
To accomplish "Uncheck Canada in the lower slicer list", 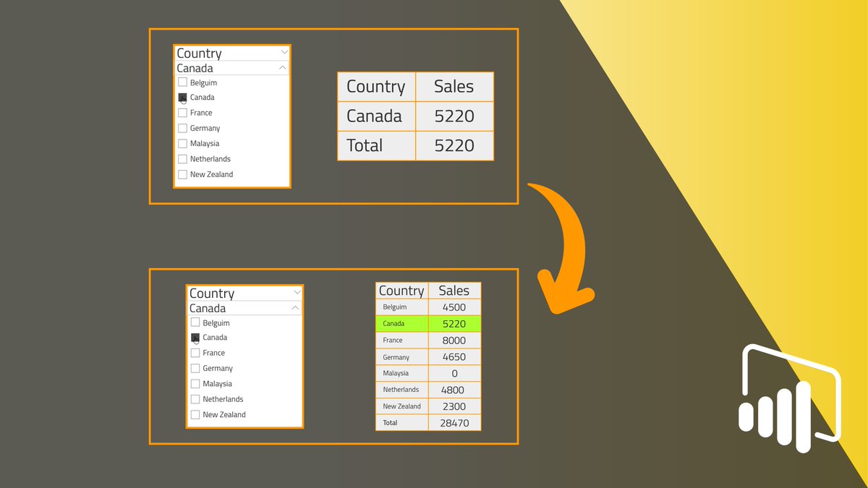I will [195, 338].
